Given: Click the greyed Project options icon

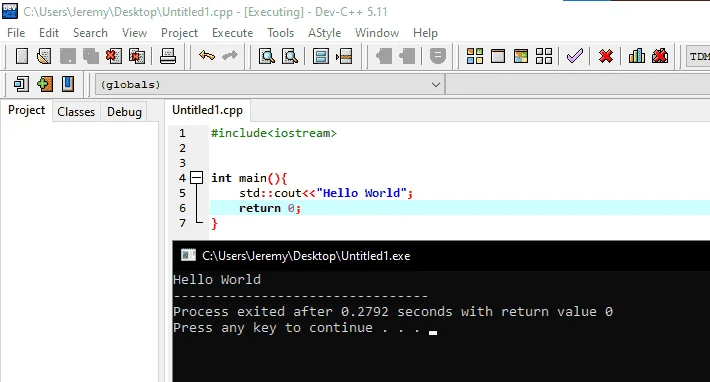Looking at the screenshot, I should tap(437, 56).
